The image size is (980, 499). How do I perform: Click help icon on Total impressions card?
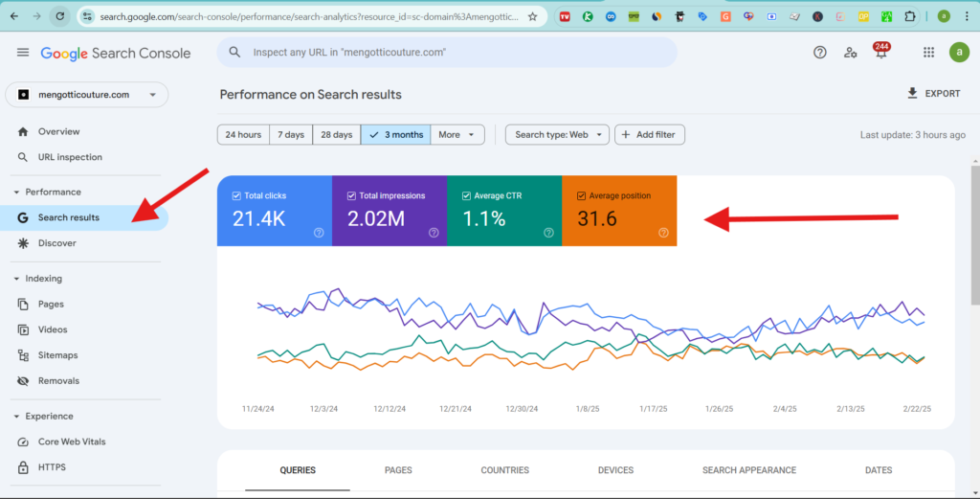point(434,233)
